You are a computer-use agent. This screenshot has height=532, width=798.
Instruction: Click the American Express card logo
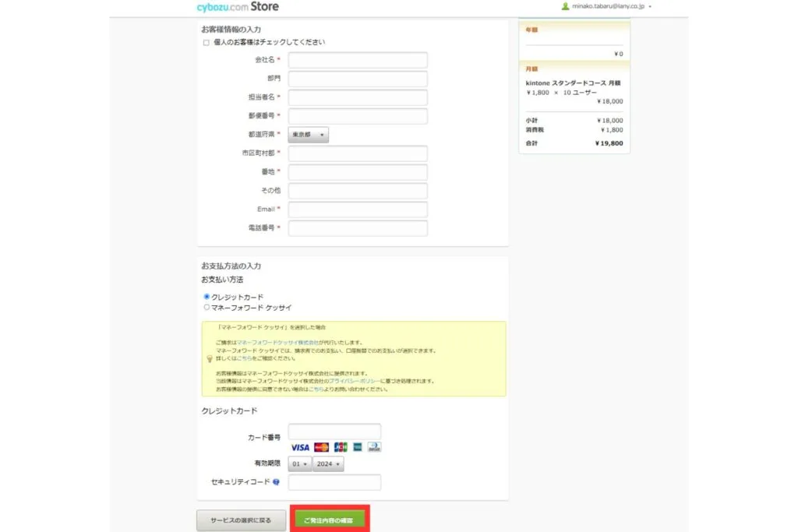[x=357, y=447]
